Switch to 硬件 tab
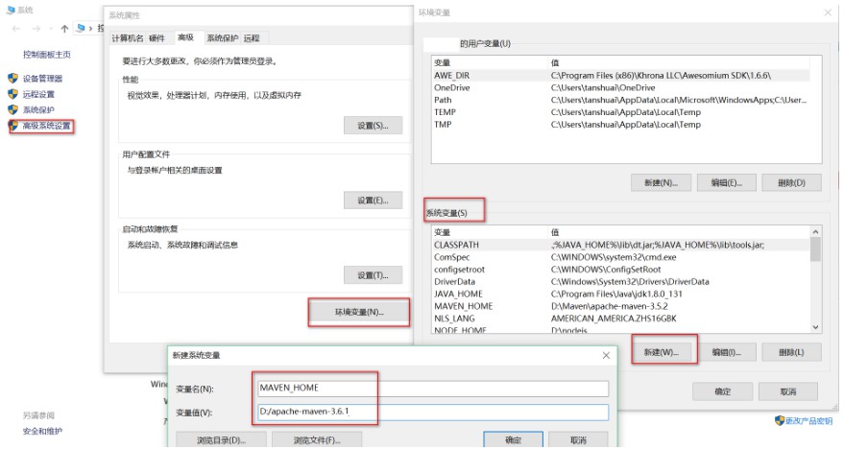This screenshot has width=868, height=449. tap(157, 37)
